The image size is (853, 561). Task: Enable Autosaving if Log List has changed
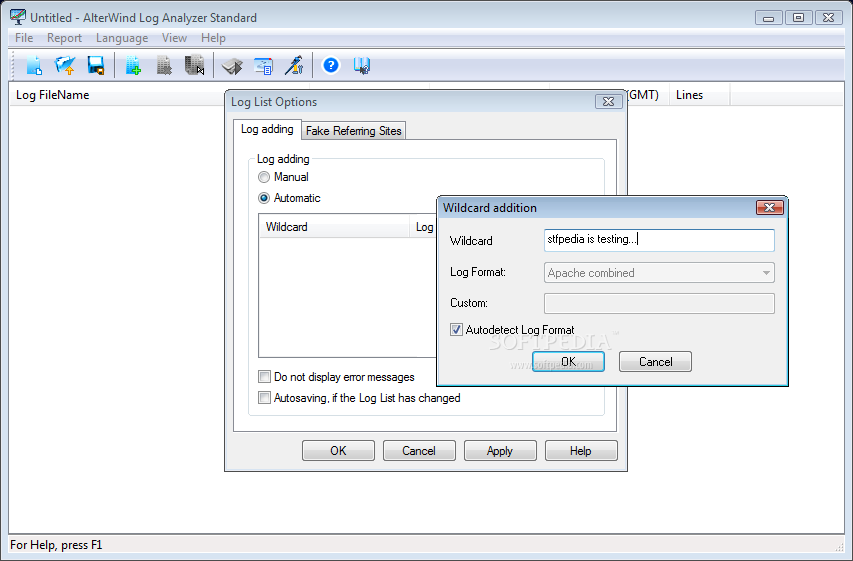click(264, 398)
